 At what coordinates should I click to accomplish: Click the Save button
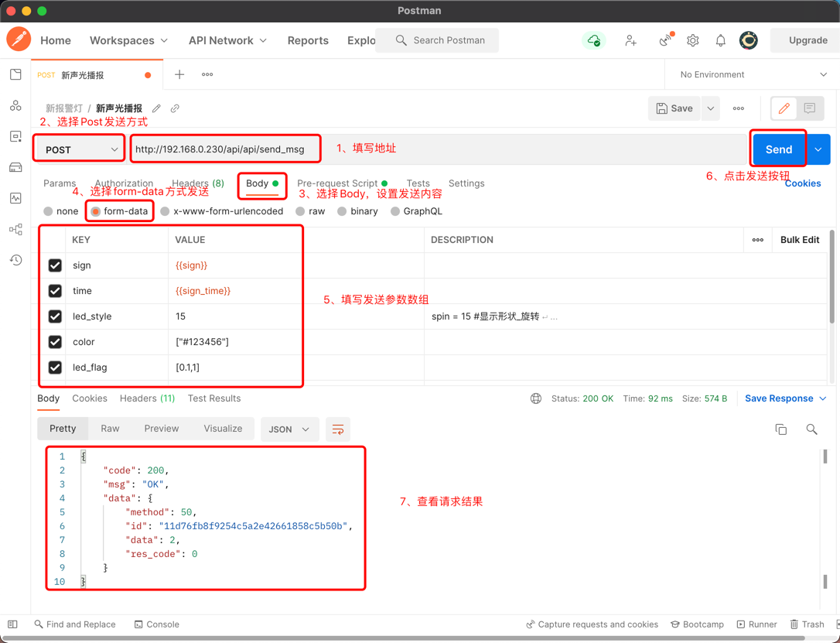(674, 108)
